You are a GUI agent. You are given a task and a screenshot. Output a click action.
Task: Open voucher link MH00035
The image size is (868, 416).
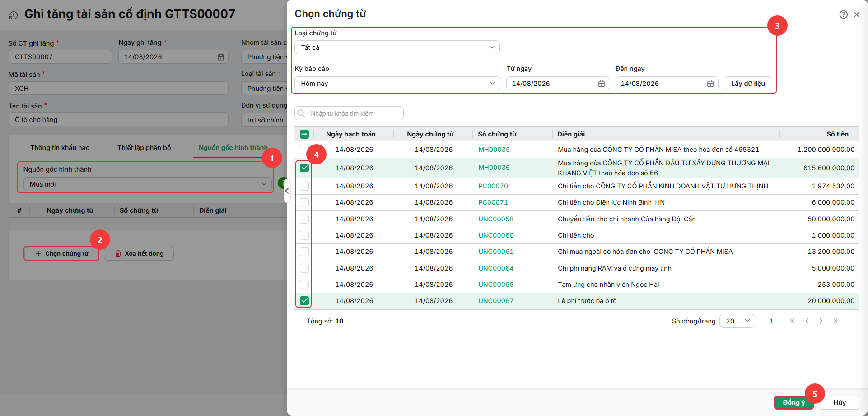(494, 150)
